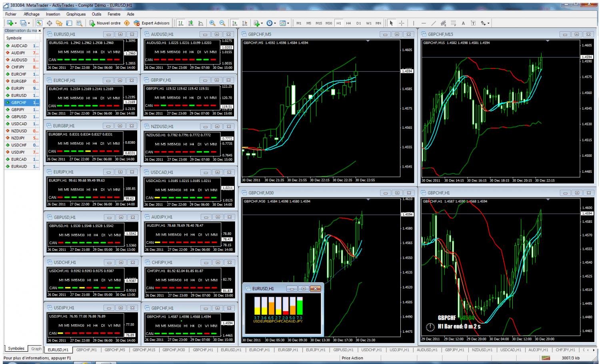
Task: Switch to CHFJPY,H1 bottom tab
Action: tap(565, 350)
